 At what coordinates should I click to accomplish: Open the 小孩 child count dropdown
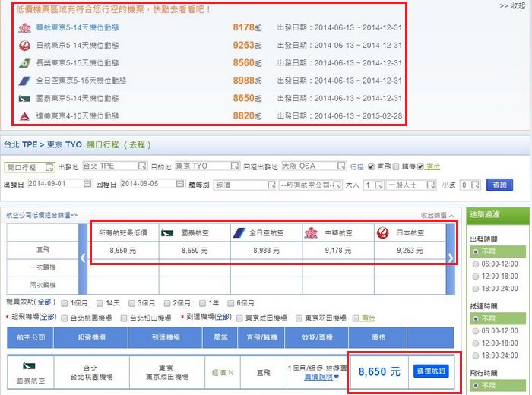(x=470, y=185)
